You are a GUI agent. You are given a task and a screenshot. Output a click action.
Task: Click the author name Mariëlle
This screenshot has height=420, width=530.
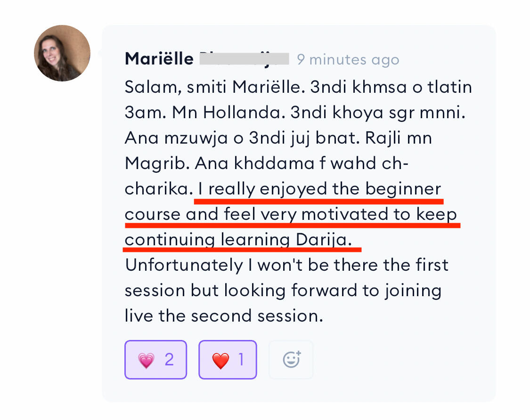click(159, 59)
